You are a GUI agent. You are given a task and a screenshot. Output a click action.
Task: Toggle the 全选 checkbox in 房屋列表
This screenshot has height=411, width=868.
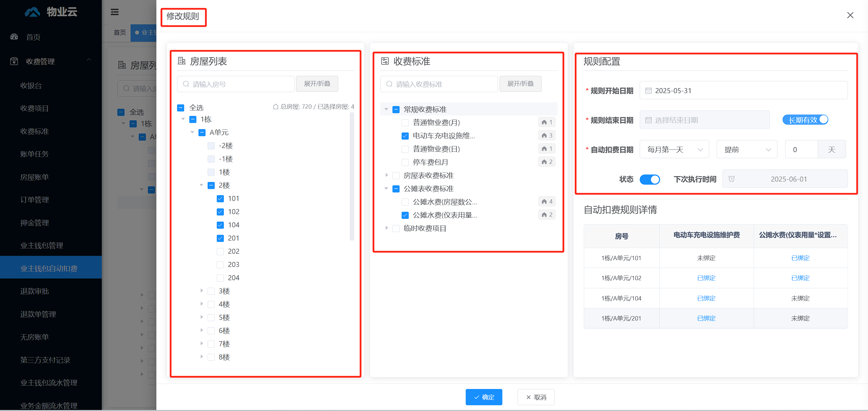click(181, 108)
